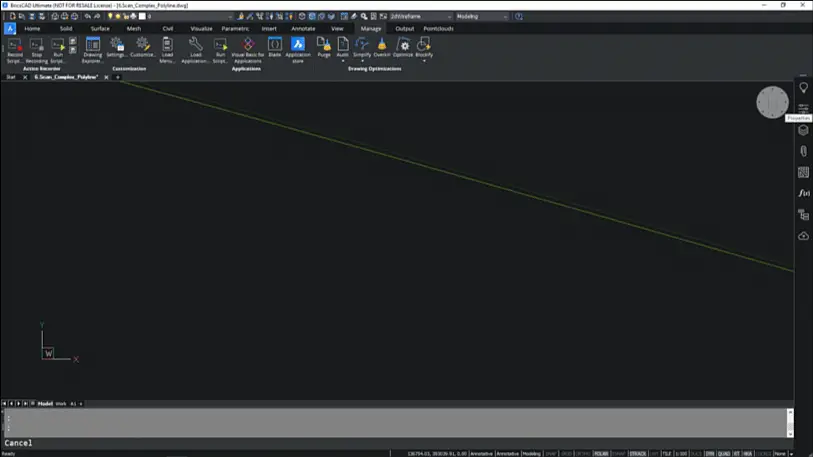Image resolution: width=813 pixels, height=457 pixels.
Task: Toggle HKA in status bar
Action: pyautogui.click(x=748, y=454)
